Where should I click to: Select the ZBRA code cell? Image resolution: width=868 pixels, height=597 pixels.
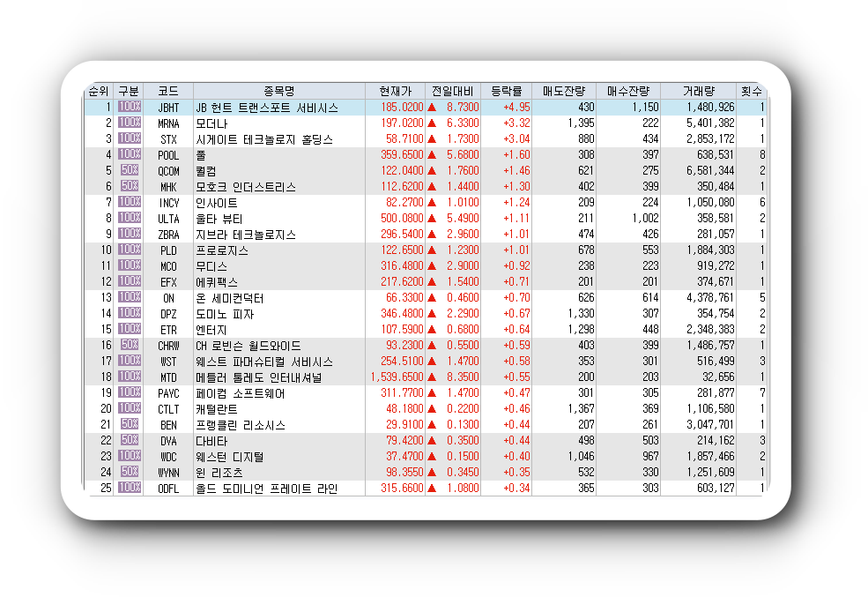tap(168, 235)
